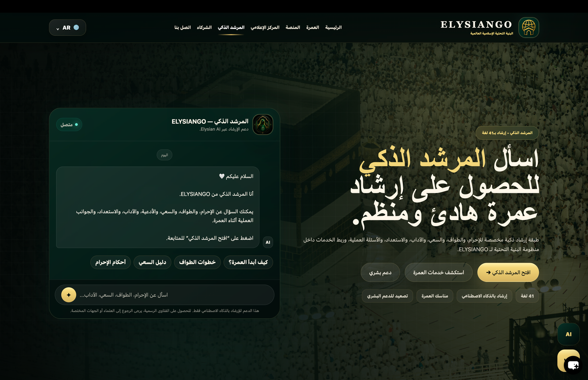Select تصعيد للدعم البشري chip

click(x=387, y=296)
